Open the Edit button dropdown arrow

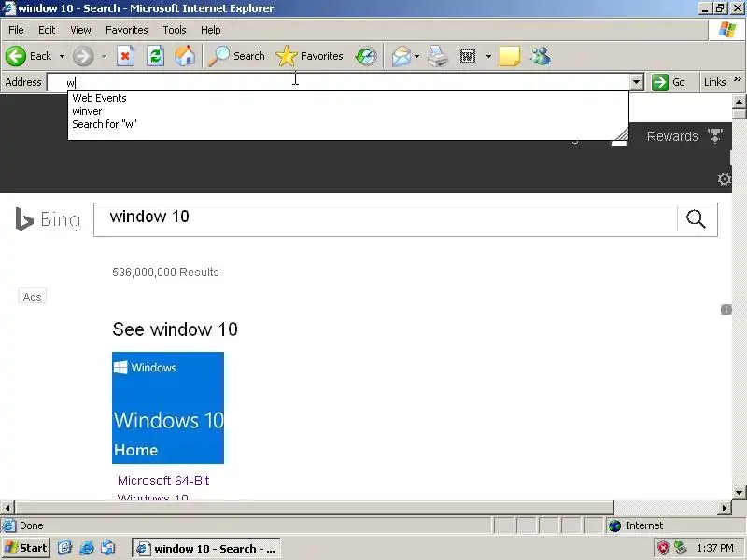pyautogui.click(x=488, y=56)
